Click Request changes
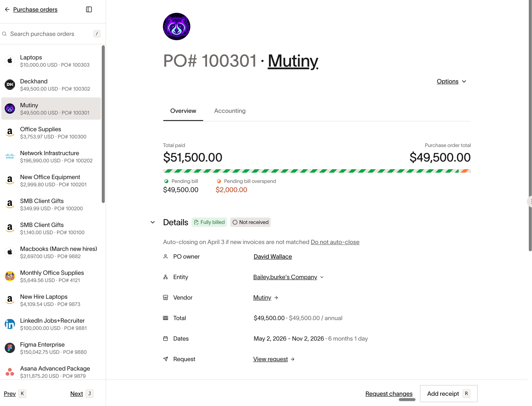The image size is (532, 406). (x=389, y=394)
